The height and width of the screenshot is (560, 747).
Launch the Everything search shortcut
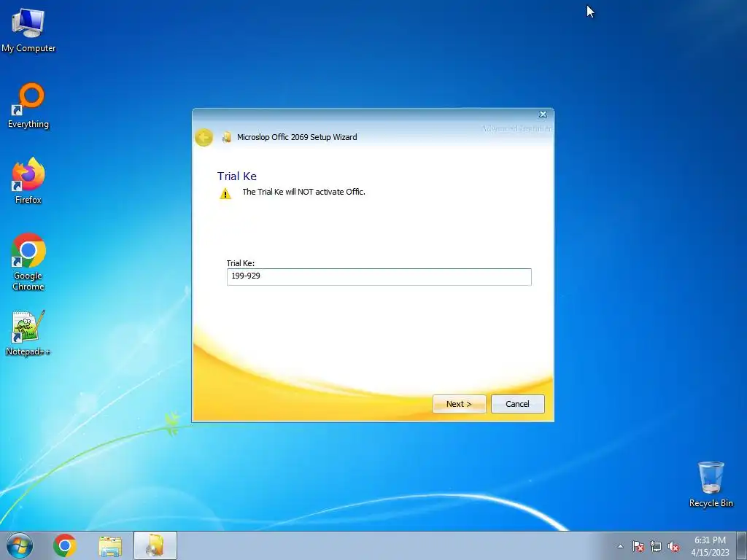point(28,106)
